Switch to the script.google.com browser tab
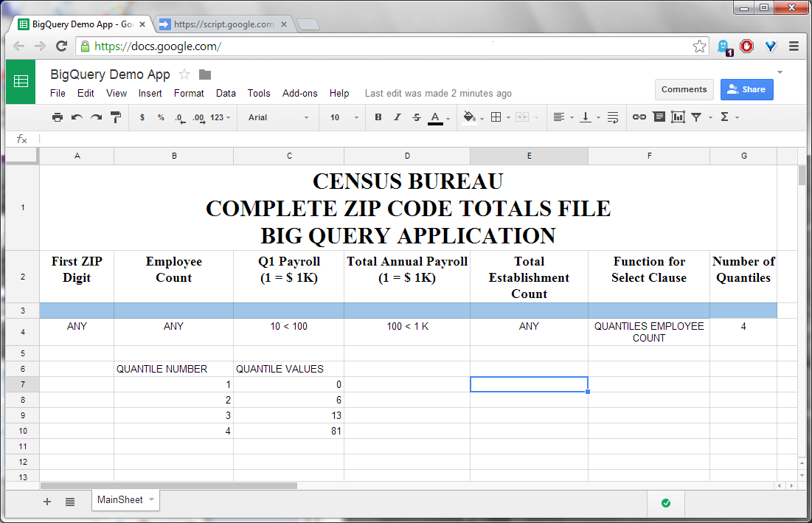This screenshot has height=523, width=812. click(x=223, y=24)
